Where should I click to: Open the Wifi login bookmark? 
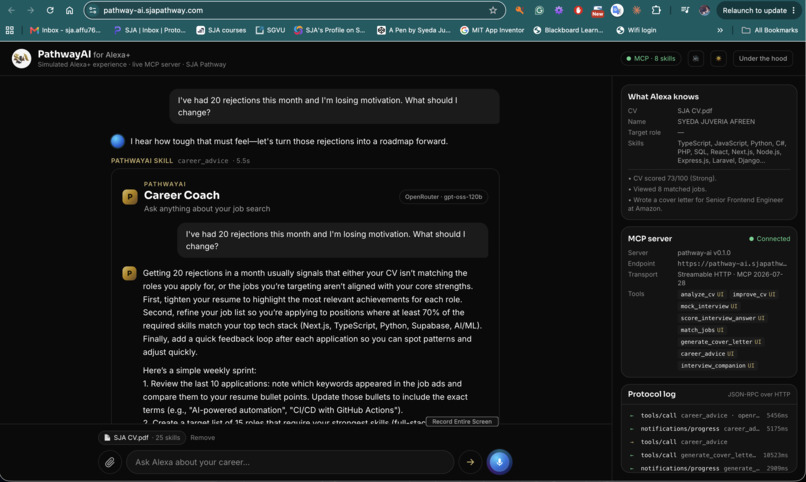click(x=636, y=30)
